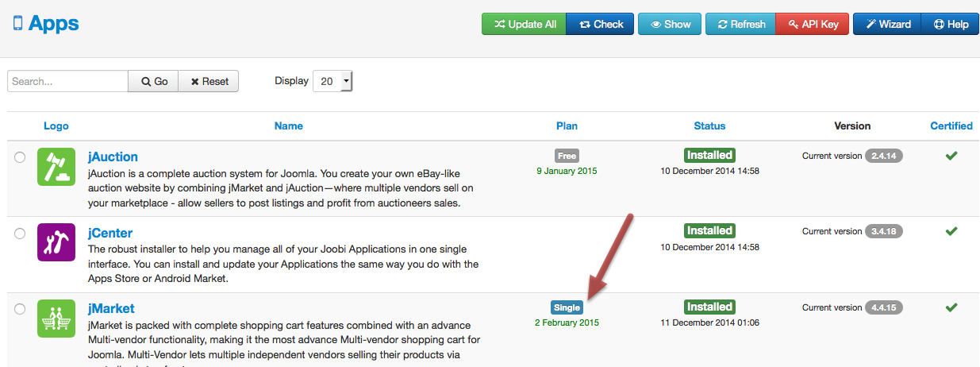Open the jMarket app name link

click(x=111, y=308)
